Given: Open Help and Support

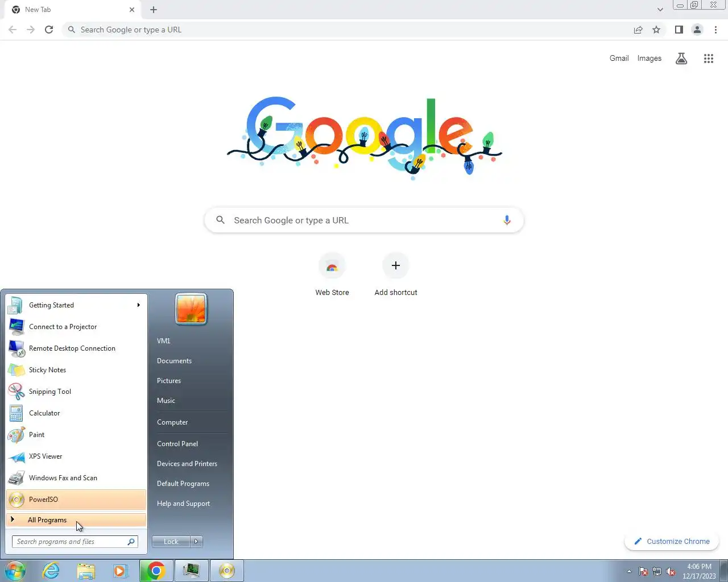Looking at the screenshot, I should [191, 504].
